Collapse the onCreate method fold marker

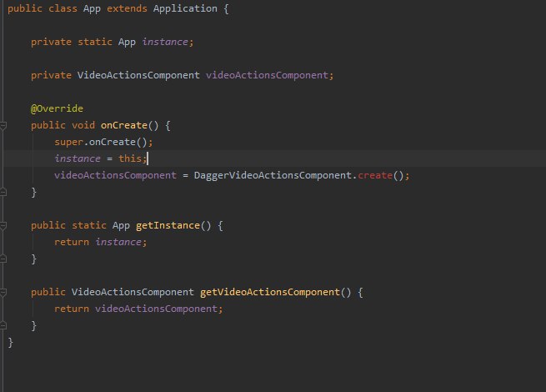coord(3,126)
